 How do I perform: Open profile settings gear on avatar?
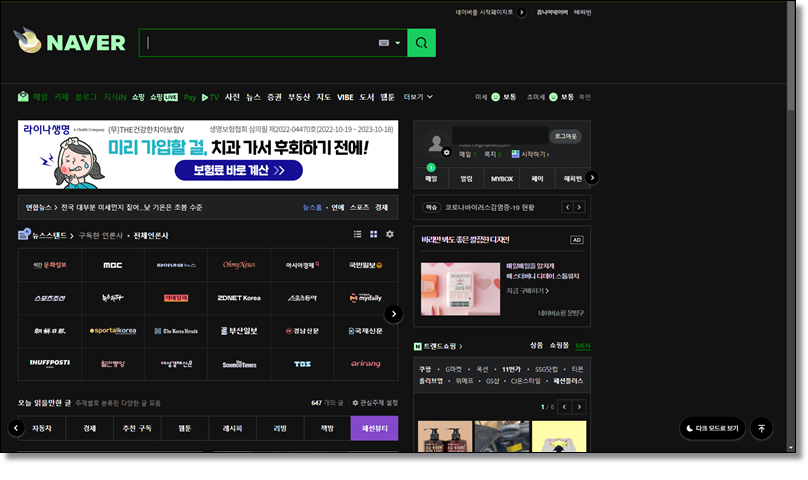pyautogui.click(x=447, y=153)
